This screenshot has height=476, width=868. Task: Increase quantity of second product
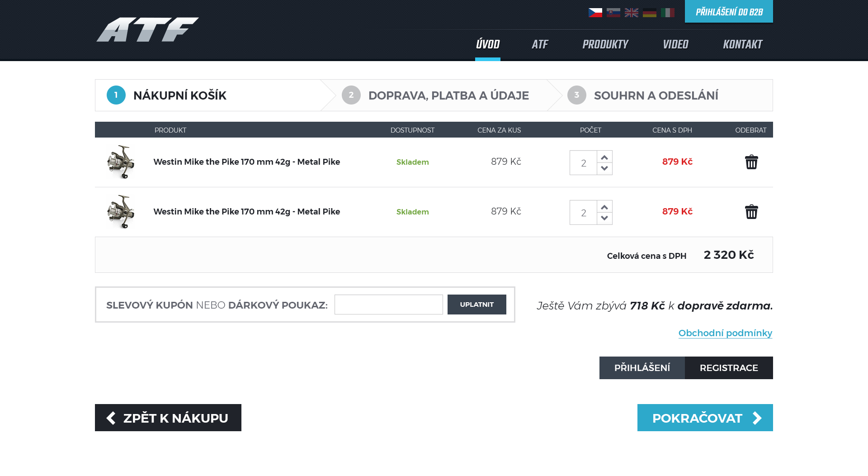pyautogui.click(x=604, y=207)
